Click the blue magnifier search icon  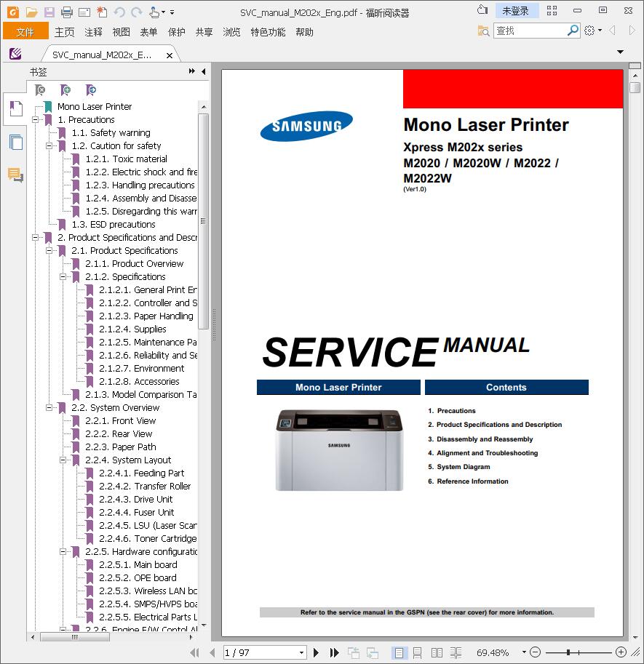tap(573, 31)
